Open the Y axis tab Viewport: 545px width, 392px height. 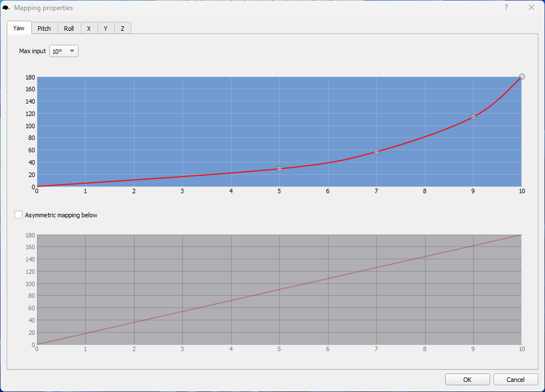point(105,29)
